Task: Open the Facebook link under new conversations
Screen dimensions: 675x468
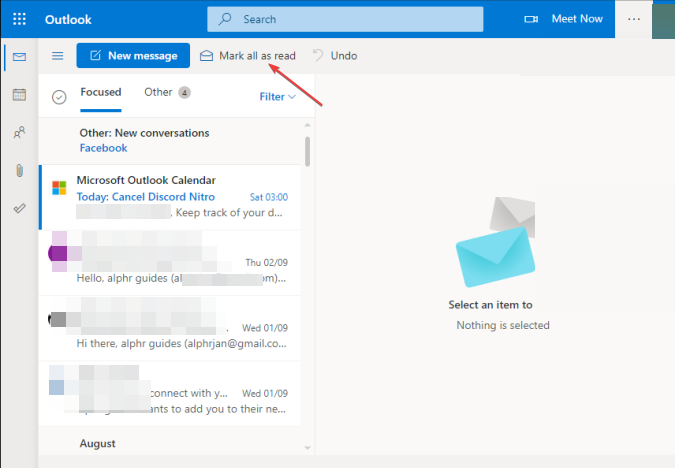Action: [103, 148]
